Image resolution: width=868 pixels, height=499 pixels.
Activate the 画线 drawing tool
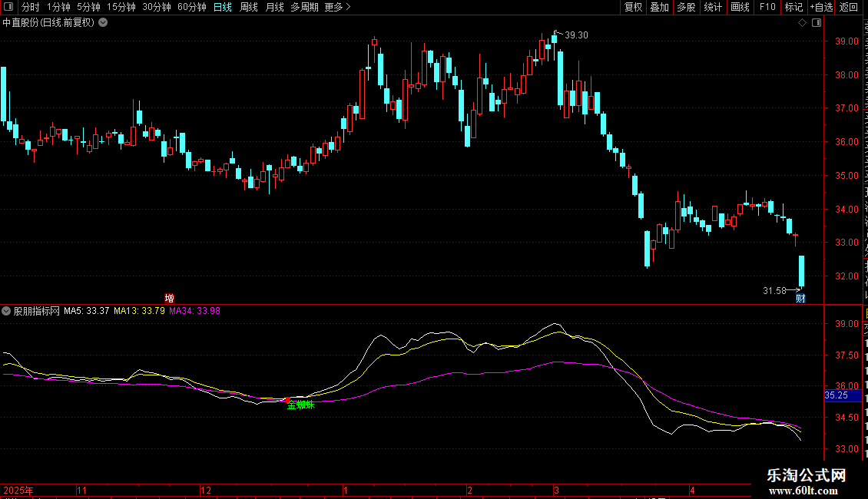point(740,7)
